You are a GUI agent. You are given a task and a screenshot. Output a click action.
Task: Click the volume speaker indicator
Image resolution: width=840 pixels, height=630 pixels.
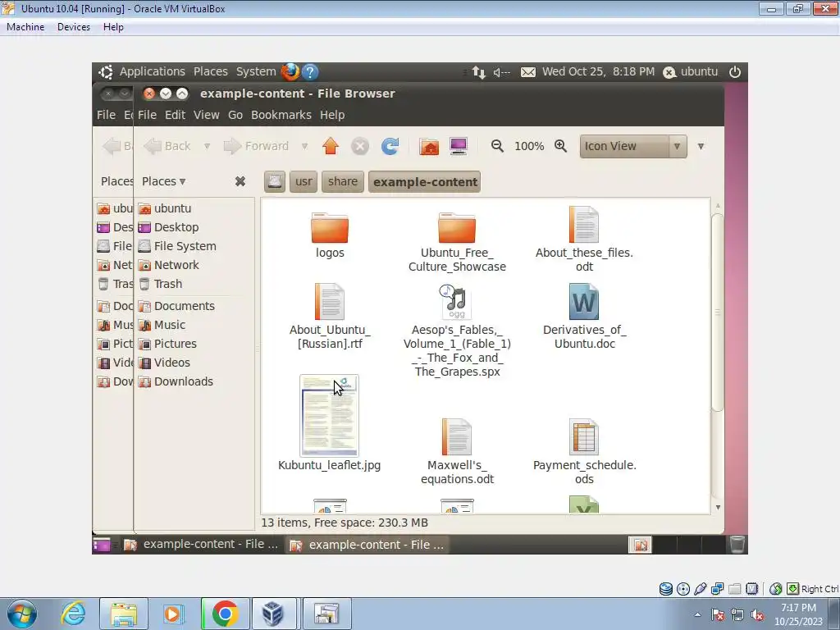coord(501,72)
